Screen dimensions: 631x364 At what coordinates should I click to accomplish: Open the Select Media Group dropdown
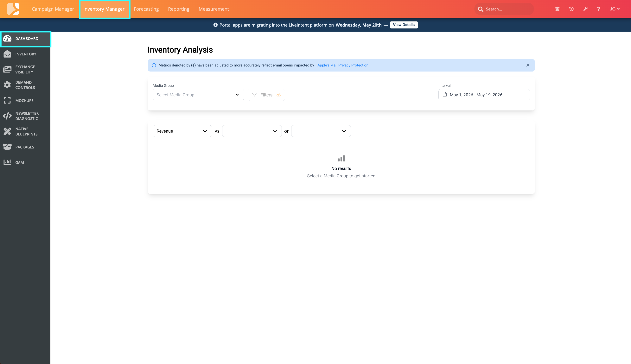click(x=198, y=95)
